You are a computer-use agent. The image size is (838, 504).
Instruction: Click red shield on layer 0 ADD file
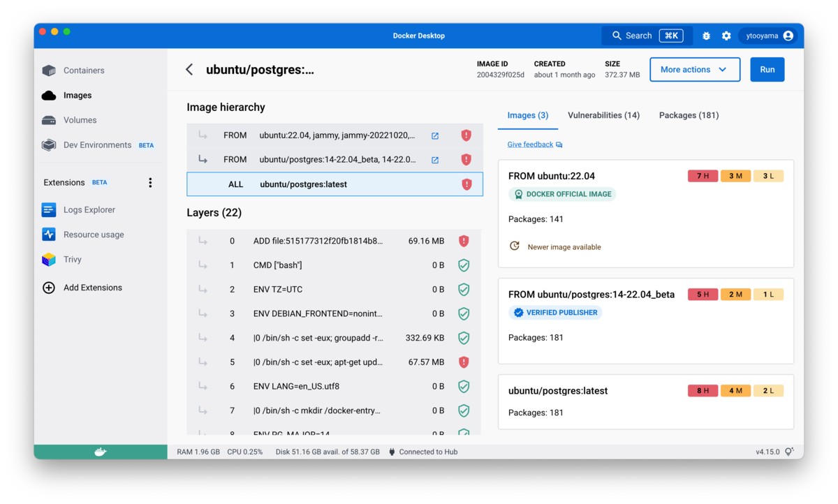[x=464, y=241]
